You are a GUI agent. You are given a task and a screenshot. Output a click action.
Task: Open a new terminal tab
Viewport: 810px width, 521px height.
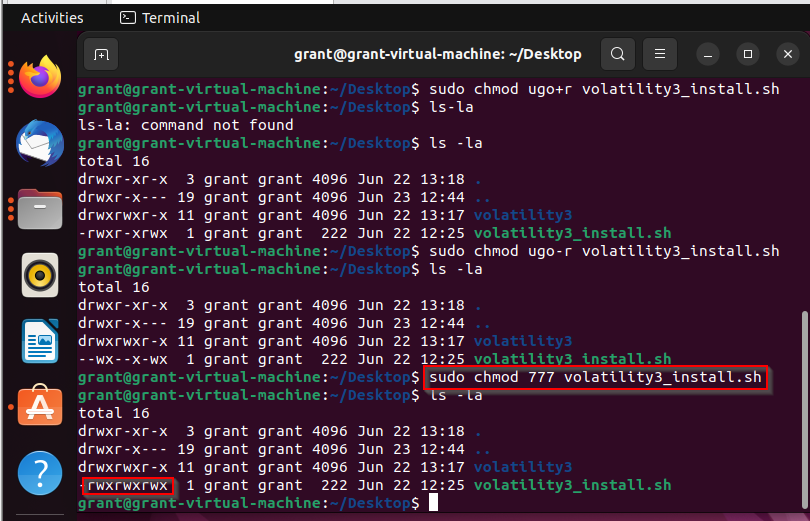pos(101,54)
